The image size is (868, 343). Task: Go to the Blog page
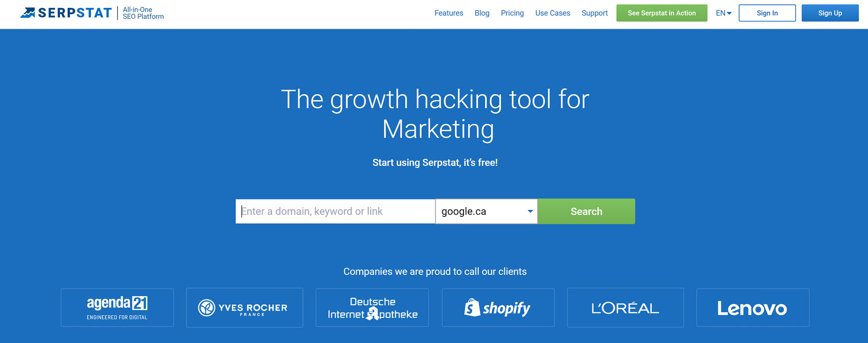pos(482,13)
